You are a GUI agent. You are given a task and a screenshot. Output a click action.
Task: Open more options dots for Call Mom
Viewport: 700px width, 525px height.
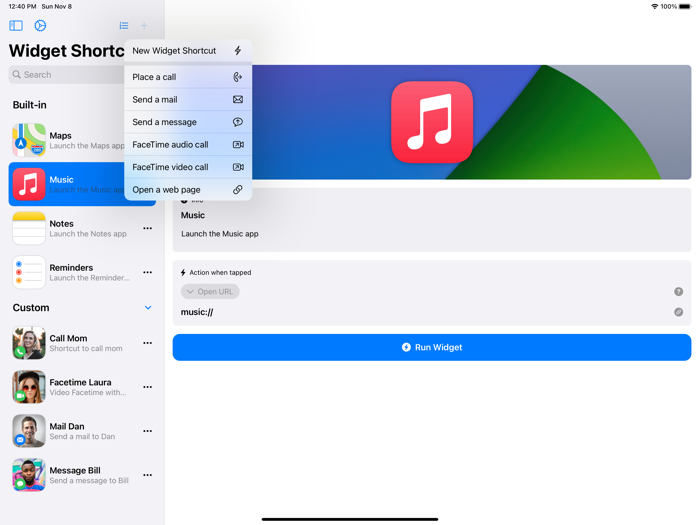pyautogui.click(x=148, y=343)
